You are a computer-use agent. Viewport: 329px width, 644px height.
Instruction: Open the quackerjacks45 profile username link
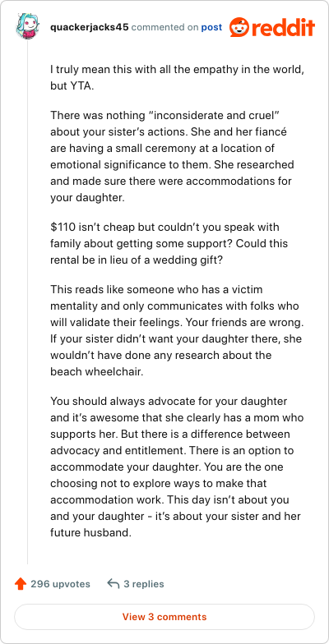pos(90,28)
